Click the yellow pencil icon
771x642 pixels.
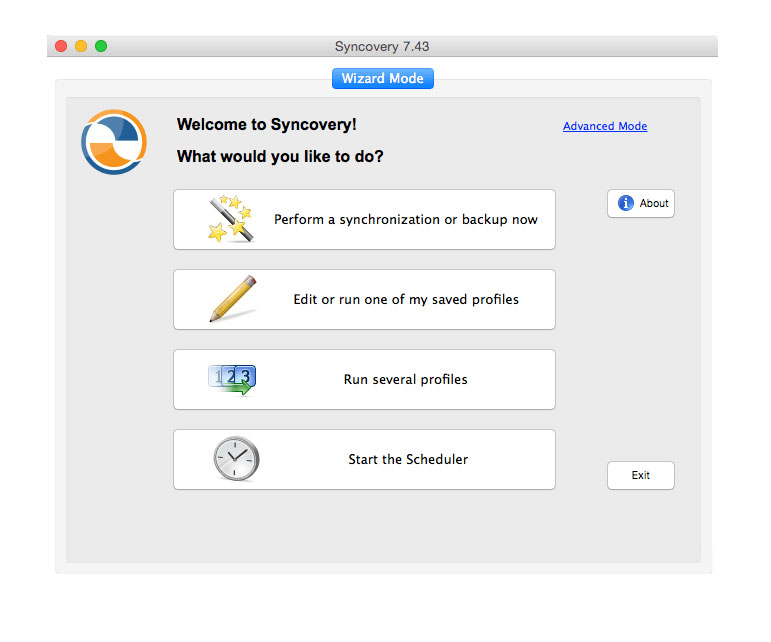pyautogui.click(x=233, y=299)
